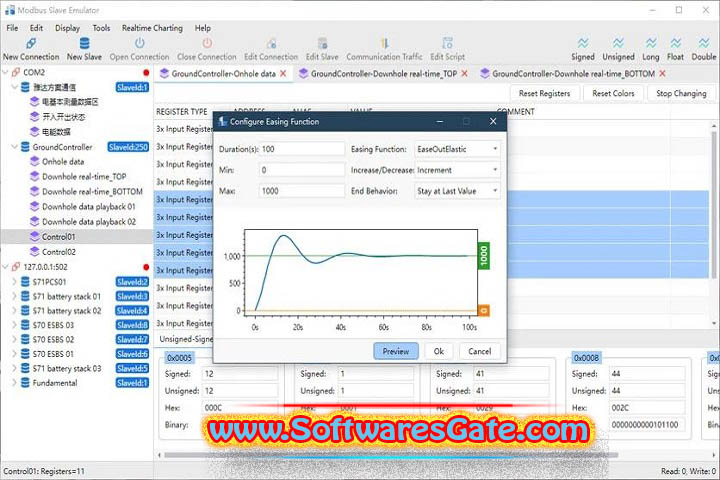
Task: Click the Edit Connection toolbar icon
Action: [271, 44]
